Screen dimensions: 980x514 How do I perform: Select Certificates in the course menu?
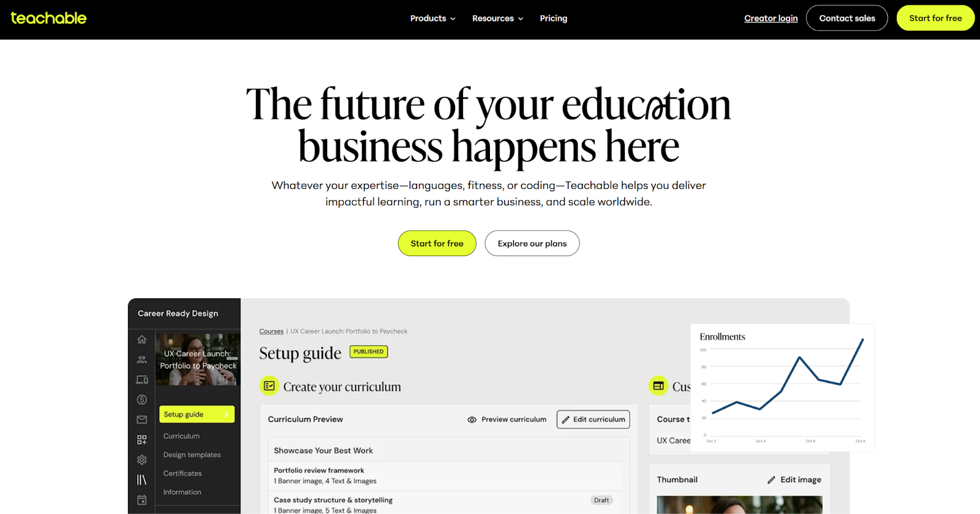182,473
